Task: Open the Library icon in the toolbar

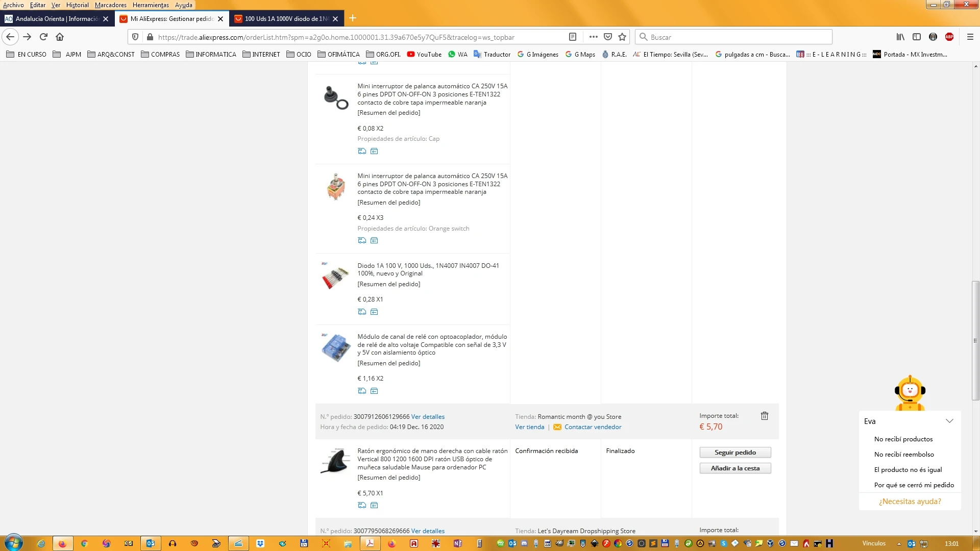Action: pos(900,37)
